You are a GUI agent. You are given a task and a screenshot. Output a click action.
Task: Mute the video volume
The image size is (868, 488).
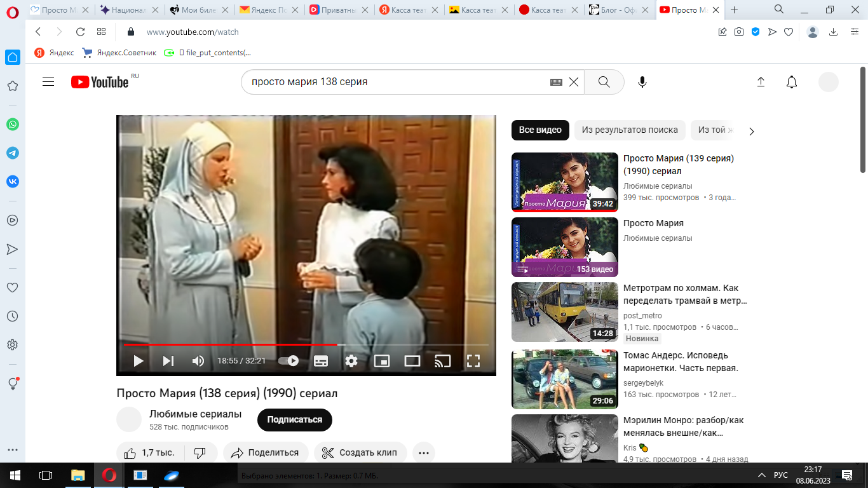tap(198, 361)
